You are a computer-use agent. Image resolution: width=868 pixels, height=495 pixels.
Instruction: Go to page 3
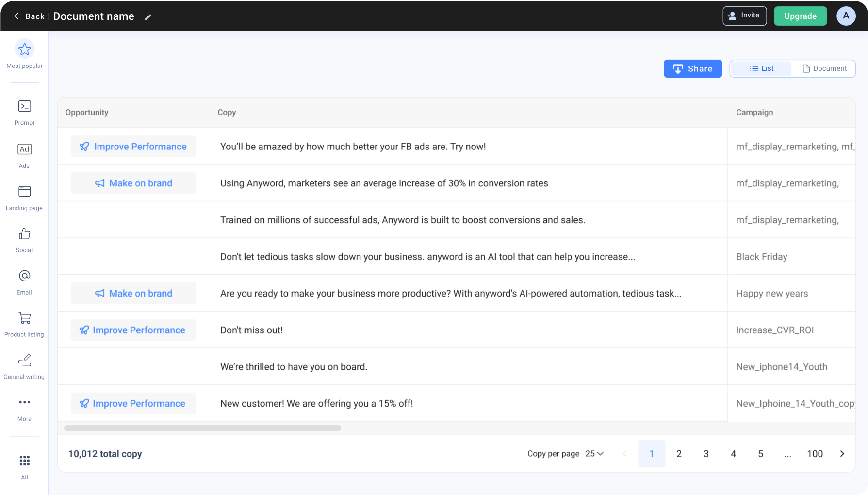(706, 454)
